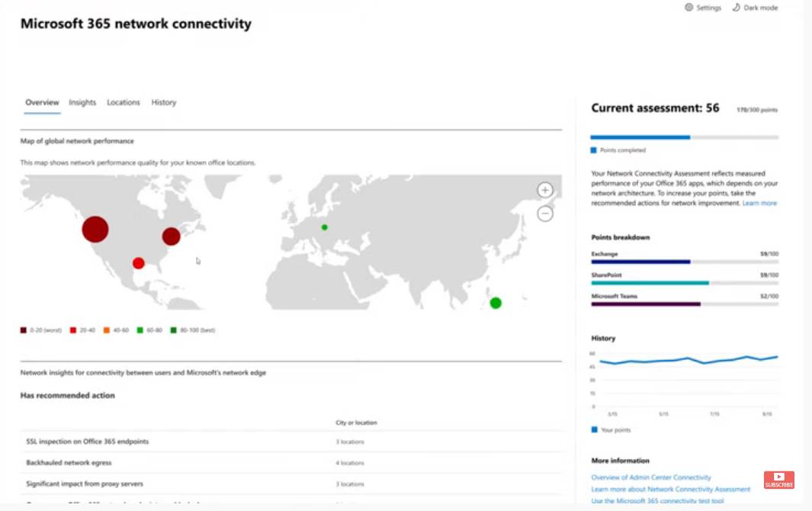Viewport: 812px width, 511px height.
Task: Click the red circle over Texas
Action: coord(138,263)
